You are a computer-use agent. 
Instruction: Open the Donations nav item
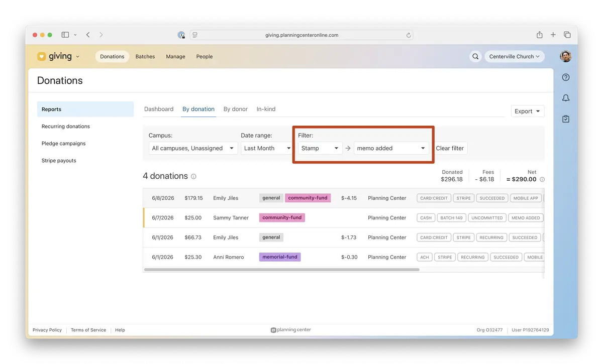[112, 57]
